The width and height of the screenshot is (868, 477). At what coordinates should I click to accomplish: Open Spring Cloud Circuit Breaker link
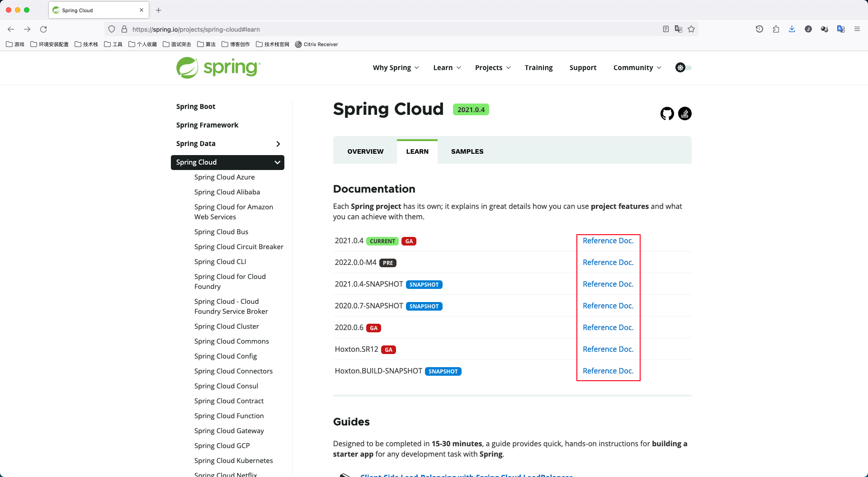pos(239,247)
